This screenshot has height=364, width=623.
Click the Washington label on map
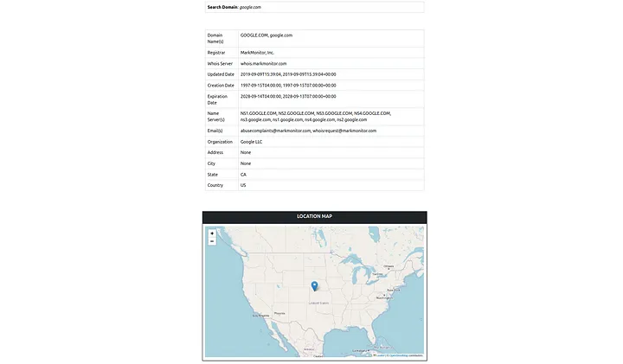pyautogui.click(x=384, y=297)
